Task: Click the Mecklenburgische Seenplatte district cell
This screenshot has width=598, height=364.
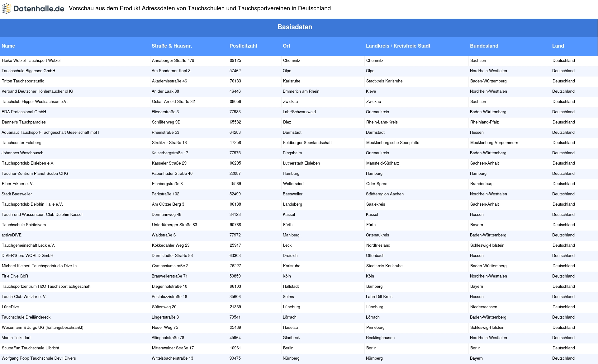Action: point(392,143)
